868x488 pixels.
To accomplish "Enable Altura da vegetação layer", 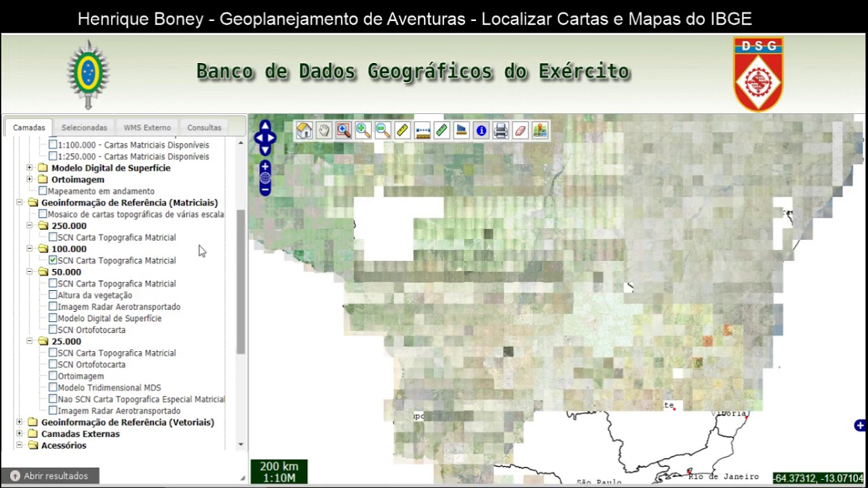I will click(x=53, y=295).
